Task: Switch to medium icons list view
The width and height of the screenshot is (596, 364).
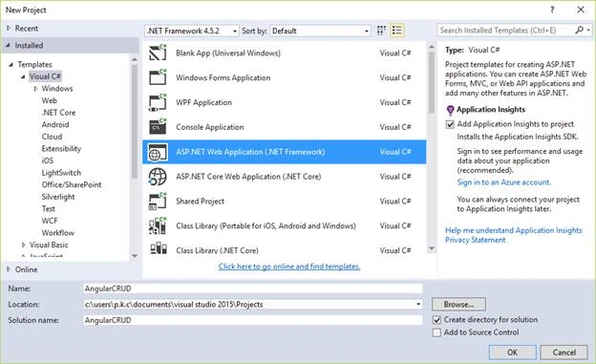Action: [x=396, y=31]
